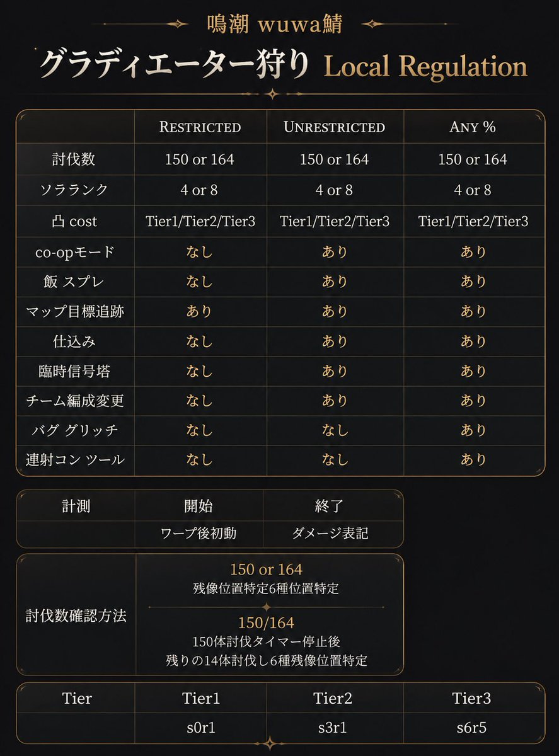Select the ソラランク row label
The image size is (559, 756).
(x=74, y=190)
